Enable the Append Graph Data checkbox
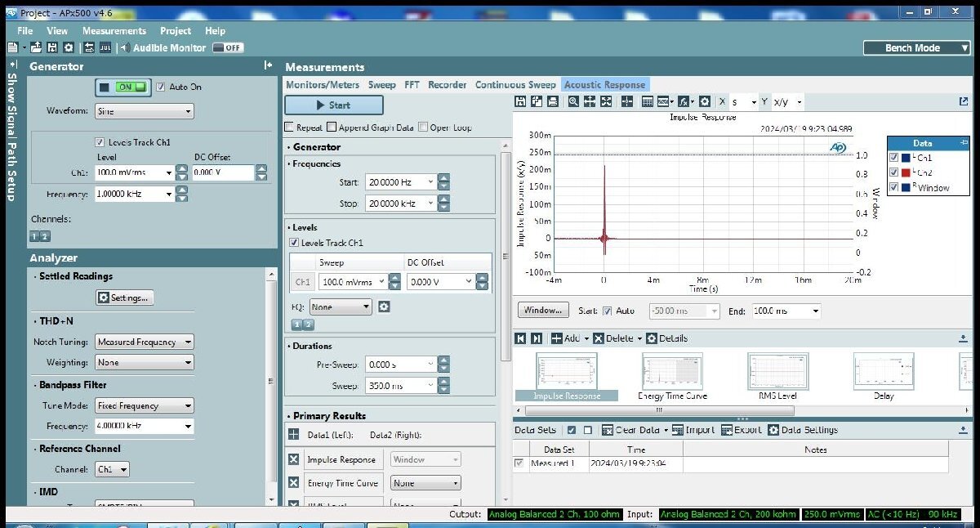 [332, 128]
